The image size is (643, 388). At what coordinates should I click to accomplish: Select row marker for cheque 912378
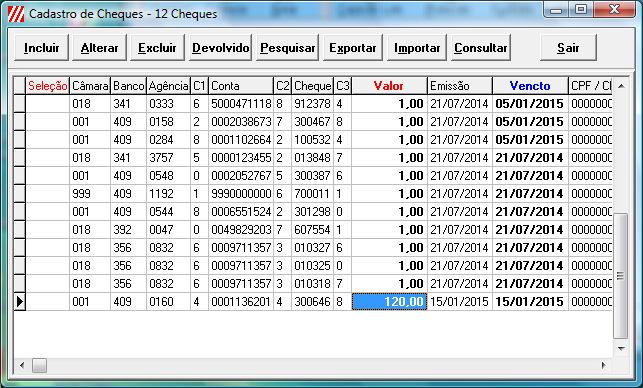tap(20, 104)
